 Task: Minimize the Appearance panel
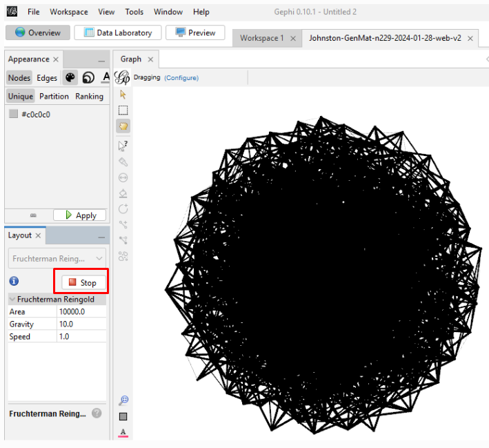click(x=101, y=61)
